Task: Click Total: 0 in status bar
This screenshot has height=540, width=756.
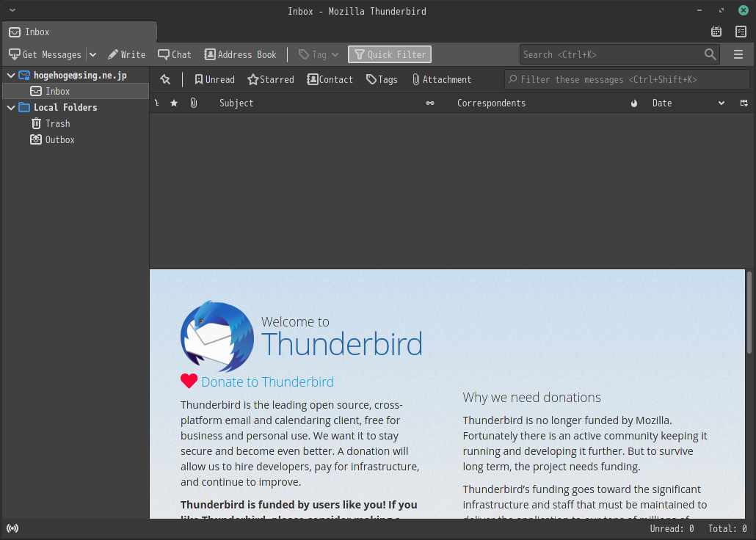Action: [x=727, y=528]
